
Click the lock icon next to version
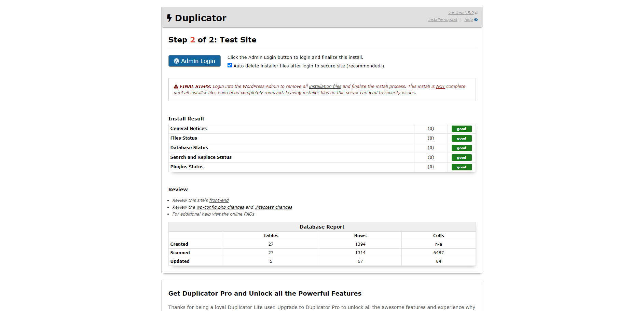tap(476, 13)
